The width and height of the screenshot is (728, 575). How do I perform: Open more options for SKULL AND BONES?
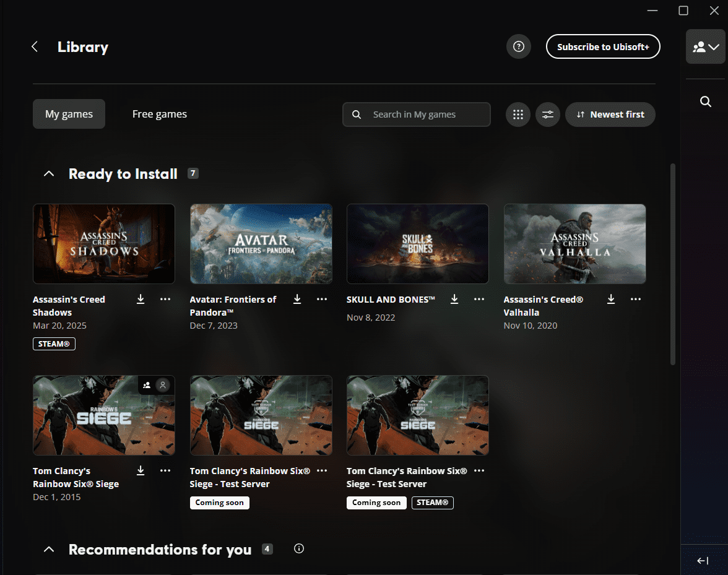[x=479, y=299]
